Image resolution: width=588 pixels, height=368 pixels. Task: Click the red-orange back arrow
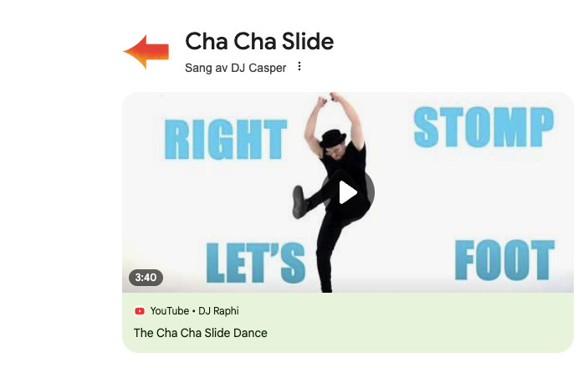pyautogui.click(x=146, y=52)
